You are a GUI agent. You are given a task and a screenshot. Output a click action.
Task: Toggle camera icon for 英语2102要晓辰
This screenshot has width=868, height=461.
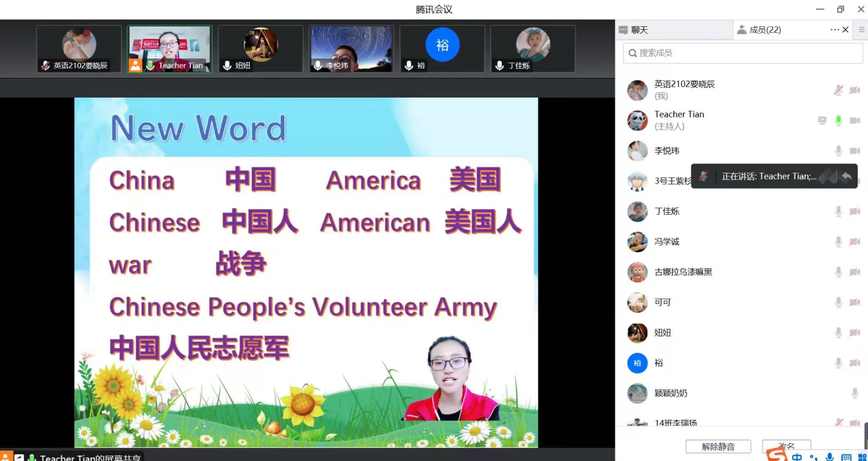(x=855, y=90)
